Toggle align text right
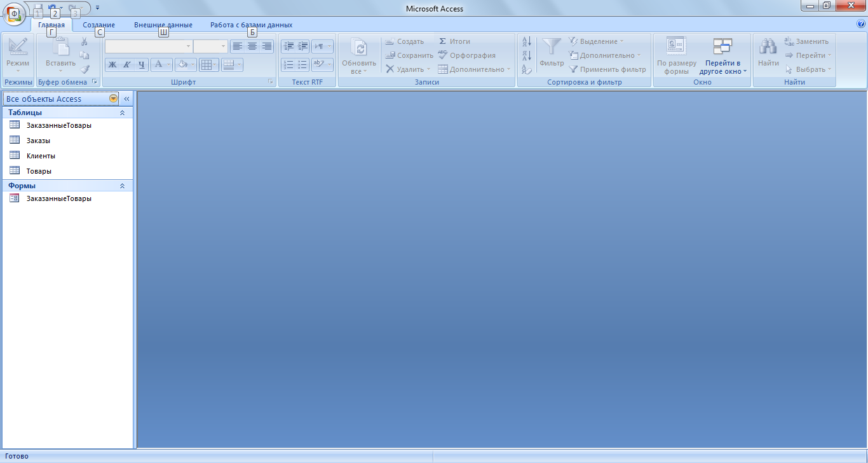The width and height of the screenshot is (868, 463). coord(267,46)
